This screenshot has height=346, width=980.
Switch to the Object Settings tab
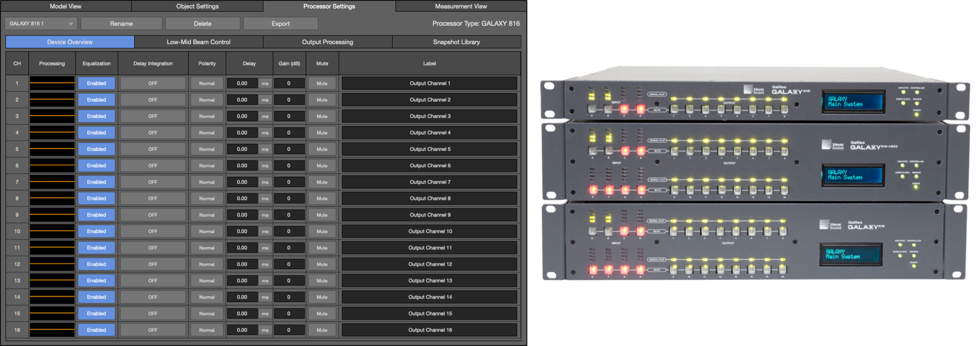click(197, 6)
